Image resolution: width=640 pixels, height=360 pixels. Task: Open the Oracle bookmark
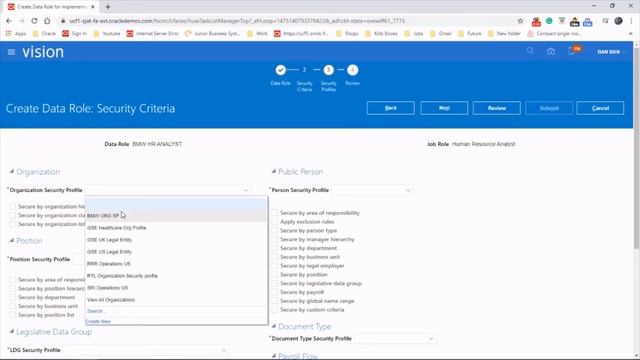44,33
